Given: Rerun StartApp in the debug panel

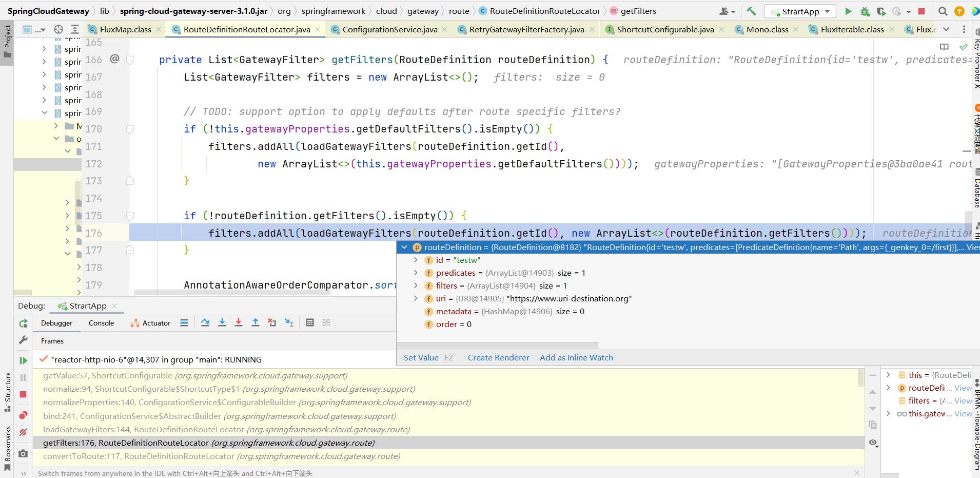Looking at the screenshot, I should 23,323.
